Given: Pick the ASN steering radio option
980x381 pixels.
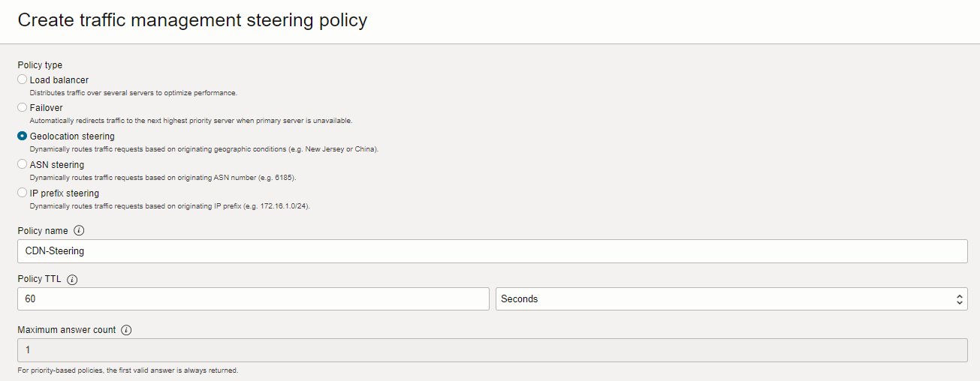Looking at the screenshot, I should coord(23,164).
